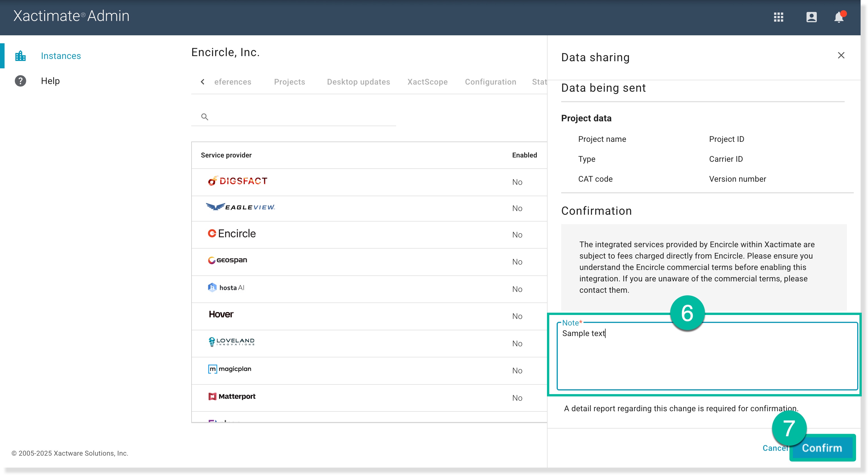Click the Help question mark icon
Screen dimensions: 868x475
click(20, 81)
